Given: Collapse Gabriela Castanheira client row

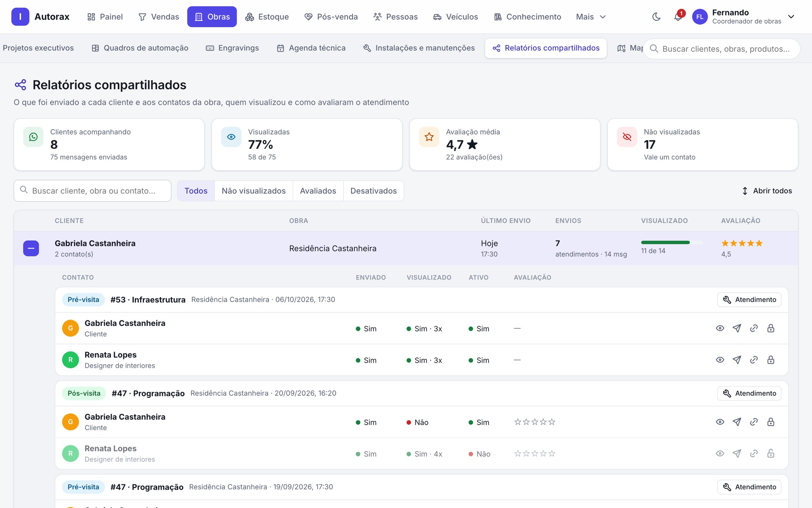Looking at the screenshot, I should [31, 248].
